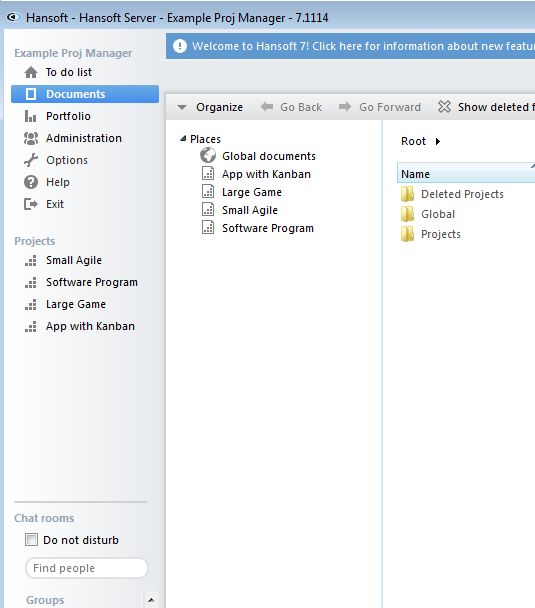535x608 pixels.
Task: Click the Administration people icon
Action: click(31, 138)
